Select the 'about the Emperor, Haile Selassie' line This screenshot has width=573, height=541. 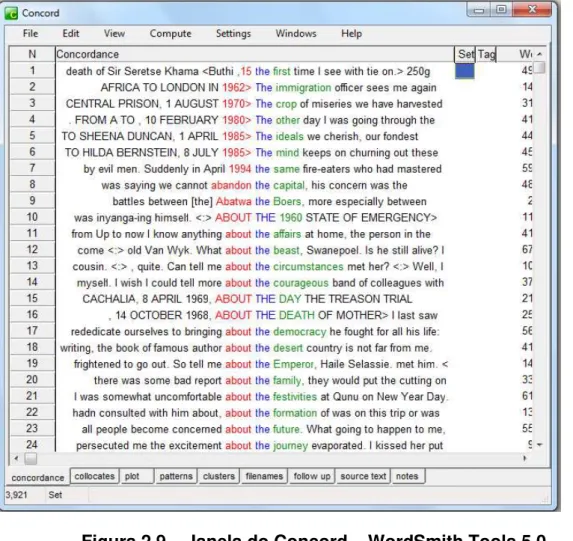(x=255, y=364)
